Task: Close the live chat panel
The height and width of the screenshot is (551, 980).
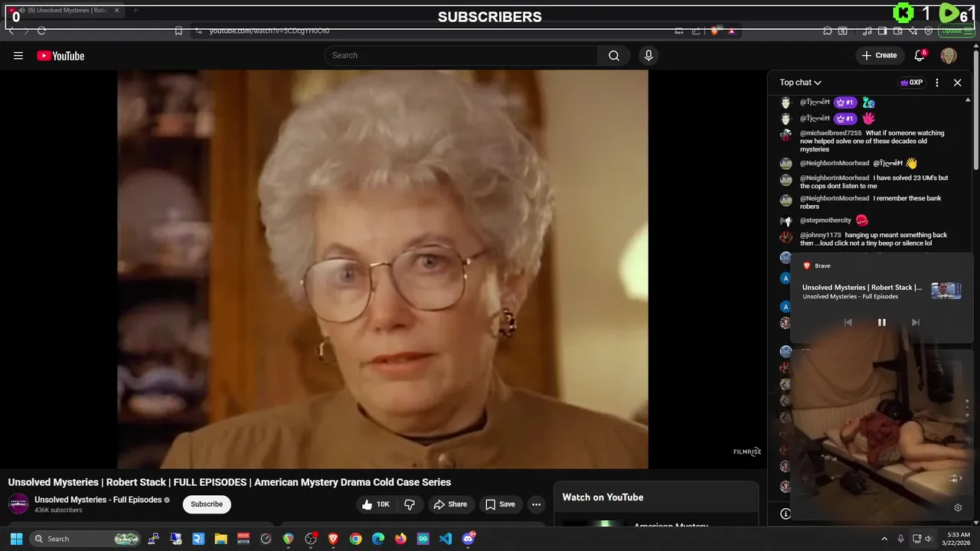Action: (957, 83)
